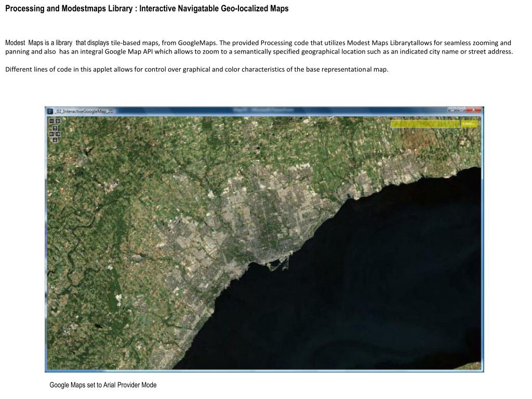Pan the map left with arrow button
This screenshot has height=399, width=532.
[x=51, y=134]
